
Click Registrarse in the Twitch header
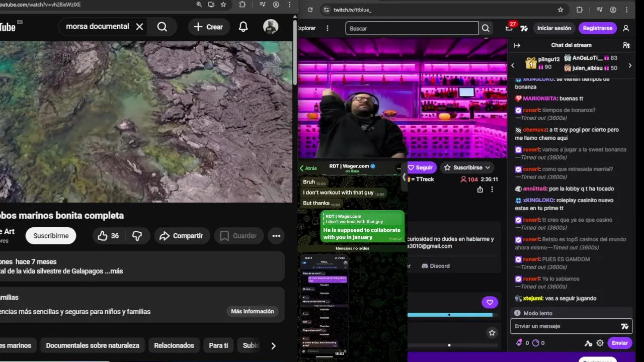[598, 28]
